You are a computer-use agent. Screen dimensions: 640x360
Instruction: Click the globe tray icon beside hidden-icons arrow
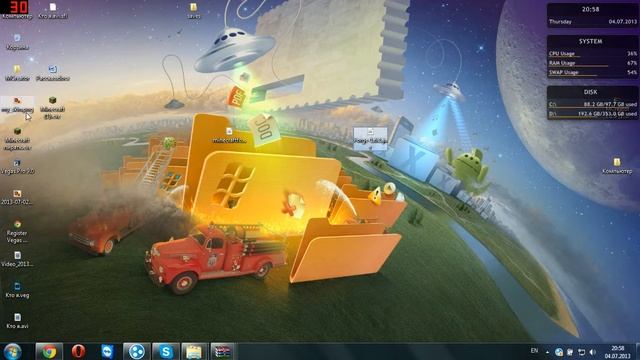pos(559,351)
